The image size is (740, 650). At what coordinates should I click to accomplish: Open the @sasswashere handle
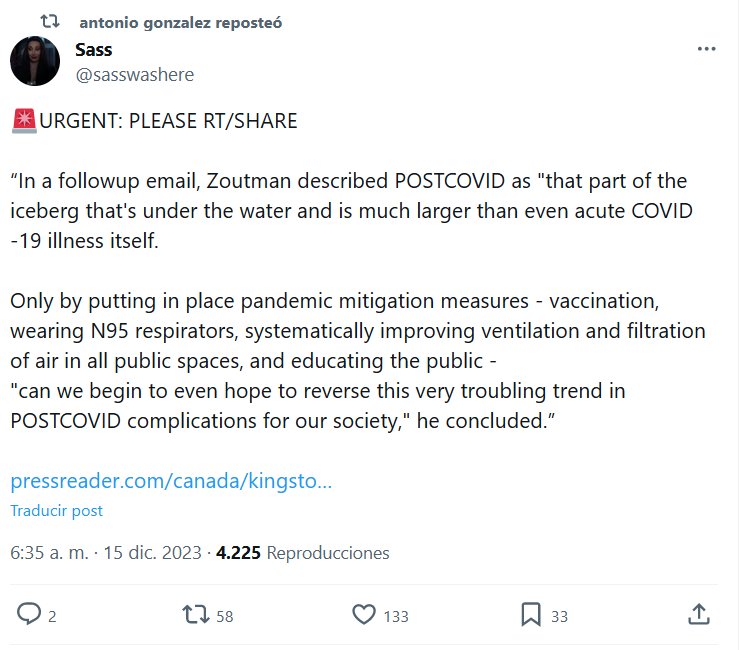135,75
